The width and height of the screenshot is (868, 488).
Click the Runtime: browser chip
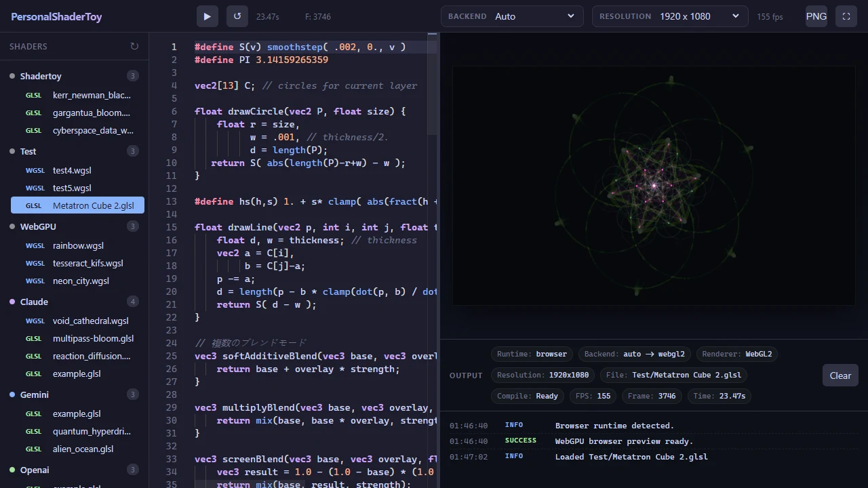coord(532,354)
